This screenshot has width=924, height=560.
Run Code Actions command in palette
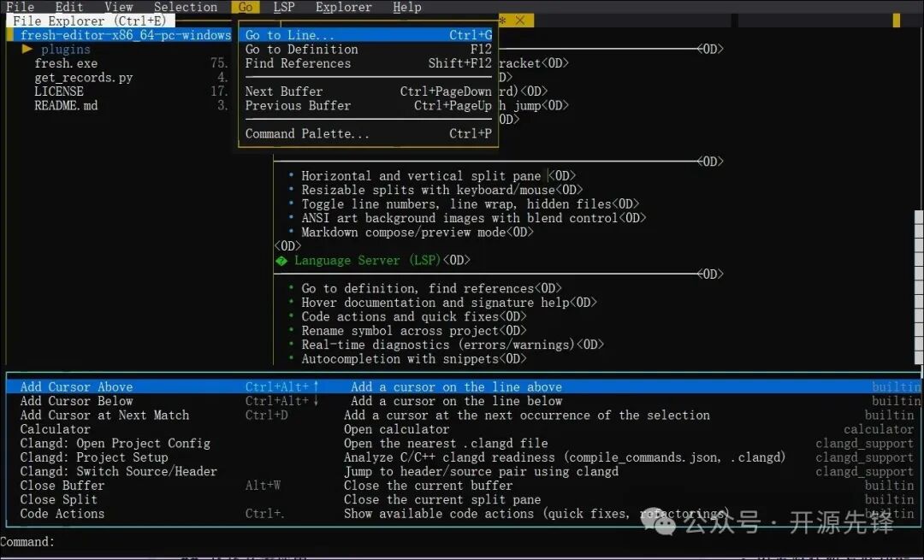click(x=463, y=514)
